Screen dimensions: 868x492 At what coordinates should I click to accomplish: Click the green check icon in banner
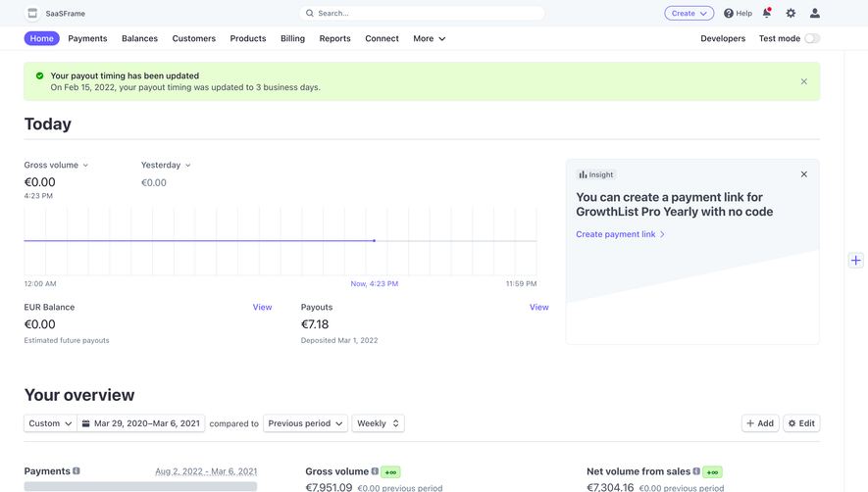[40, 75]
